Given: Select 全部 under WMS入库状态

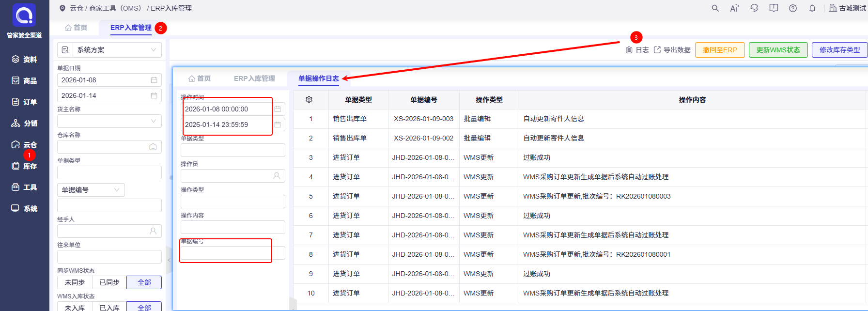Looking at the screenshot, I should pos(144,307).
